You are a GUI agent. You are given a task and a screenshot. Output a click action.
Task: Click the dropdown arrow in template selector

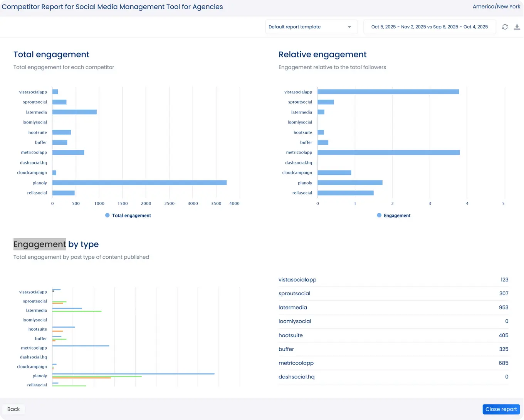(x=349, y=27)
